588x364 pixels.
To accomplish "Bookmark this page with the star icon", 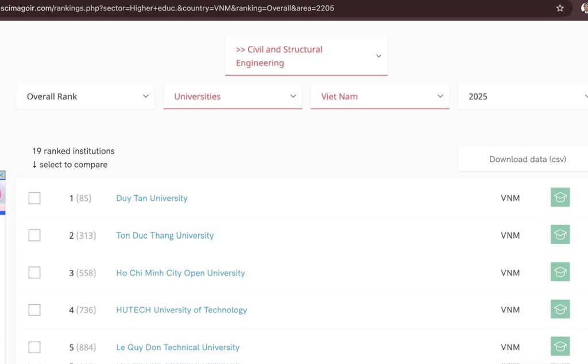I will 560,8.
